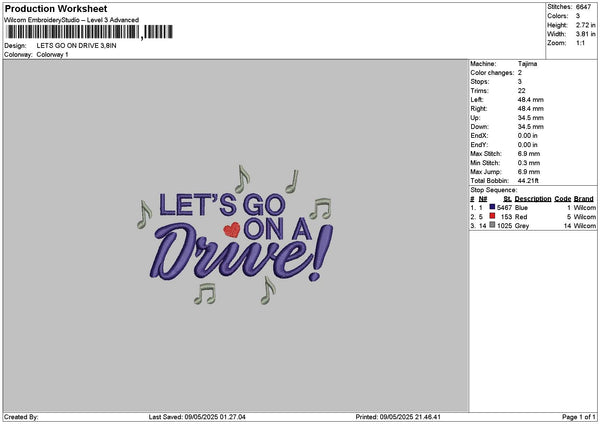Viewport: 600px width, 424px height.
Task: Click 'Last Saved: 09/05/2025' footer text
Action: [x=197, y=417]
